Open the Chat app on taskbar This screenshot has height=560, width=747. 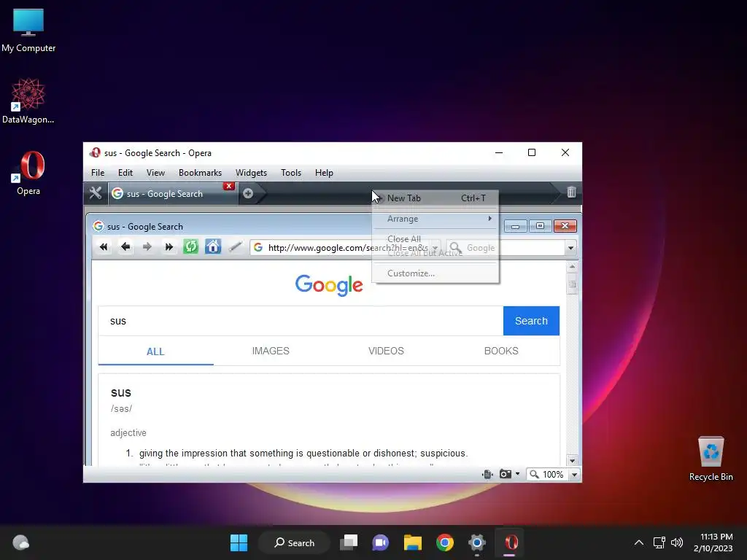point(381,542)
